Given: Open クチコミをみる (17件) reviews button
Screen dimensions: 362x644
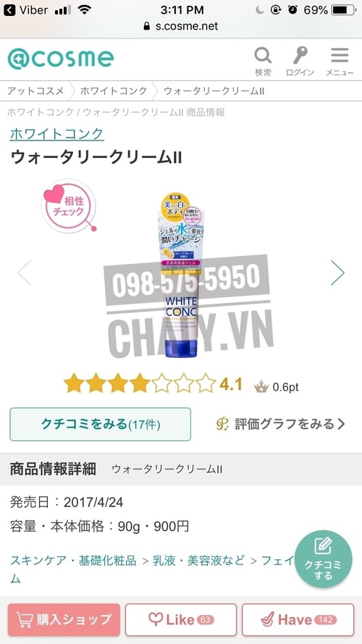Looking at the screenshot, I should (100, 425).
